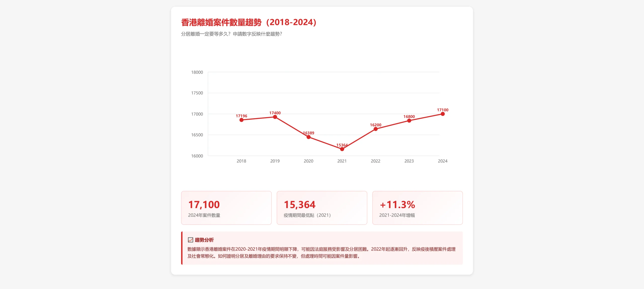
Task: Open the 15,364 pandemic low card
Action: (322, 208)
